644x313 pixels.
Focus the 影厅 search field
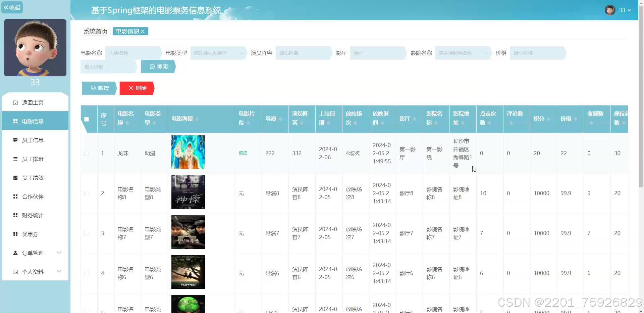[x=378, y=53]
